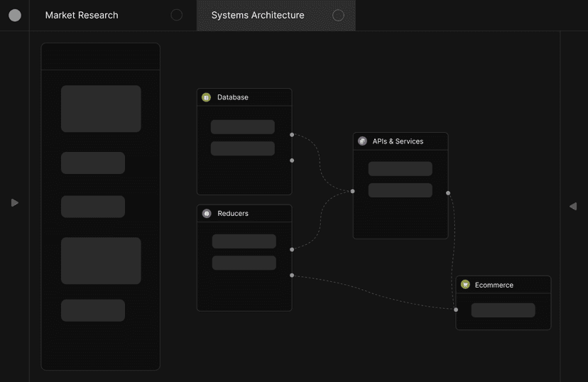588x382 pixels.
Task: Click the input port of APIs & Services node
Action: point(352,191)
